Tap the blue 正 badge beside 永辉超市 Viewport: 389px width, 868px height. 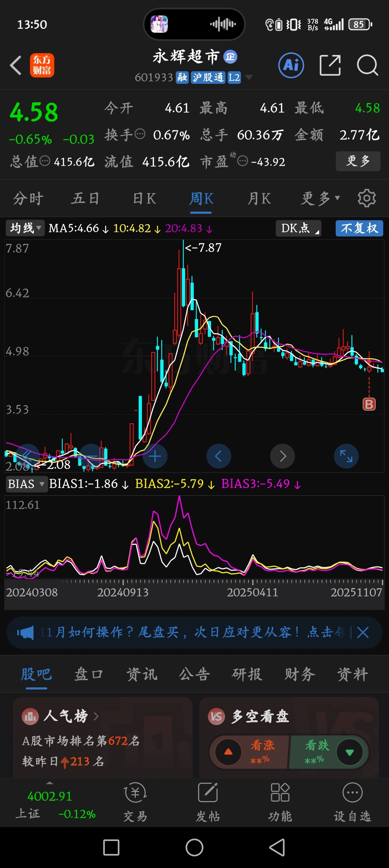tap(230, 57)
